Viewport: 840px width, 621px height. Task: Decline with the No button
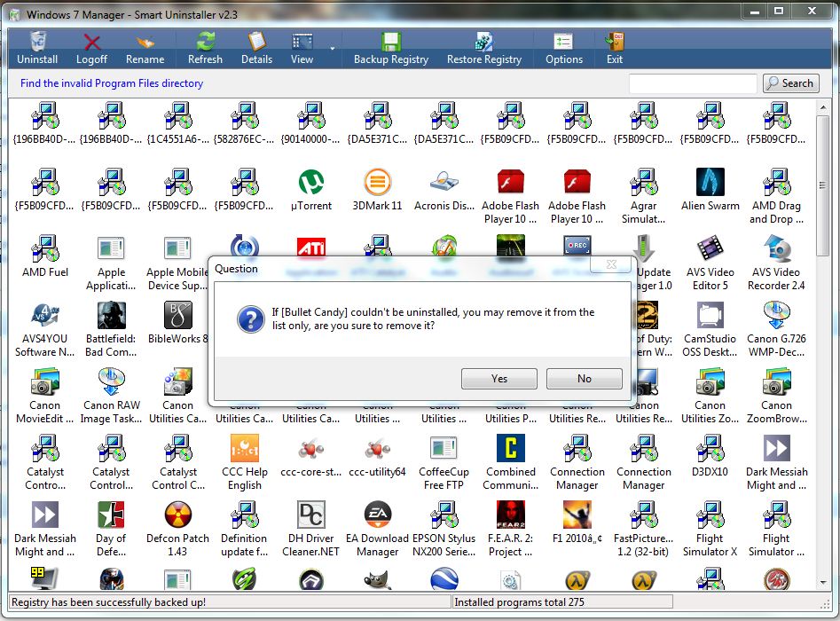pos(584,379)
